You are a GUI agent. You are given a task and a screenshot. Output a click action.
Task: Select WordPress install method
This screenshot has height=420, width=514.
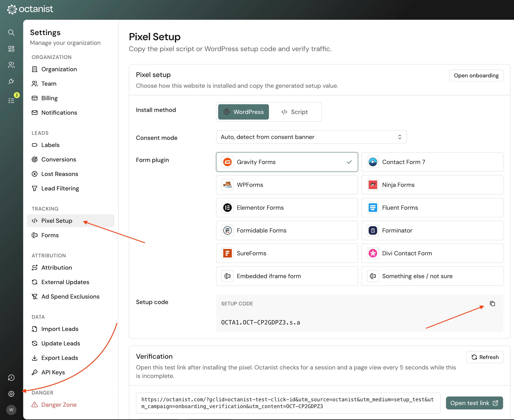tap(243, 112)
